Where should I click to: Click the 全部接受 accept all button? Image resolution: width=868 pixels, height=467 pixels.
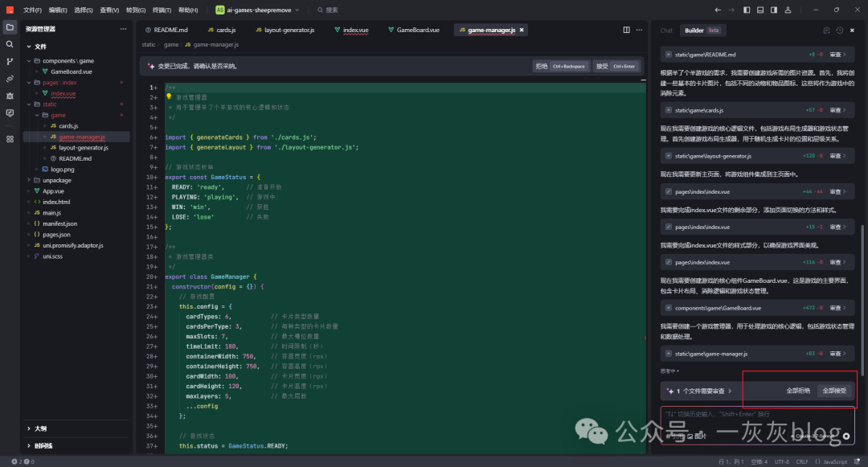[834, 391]
